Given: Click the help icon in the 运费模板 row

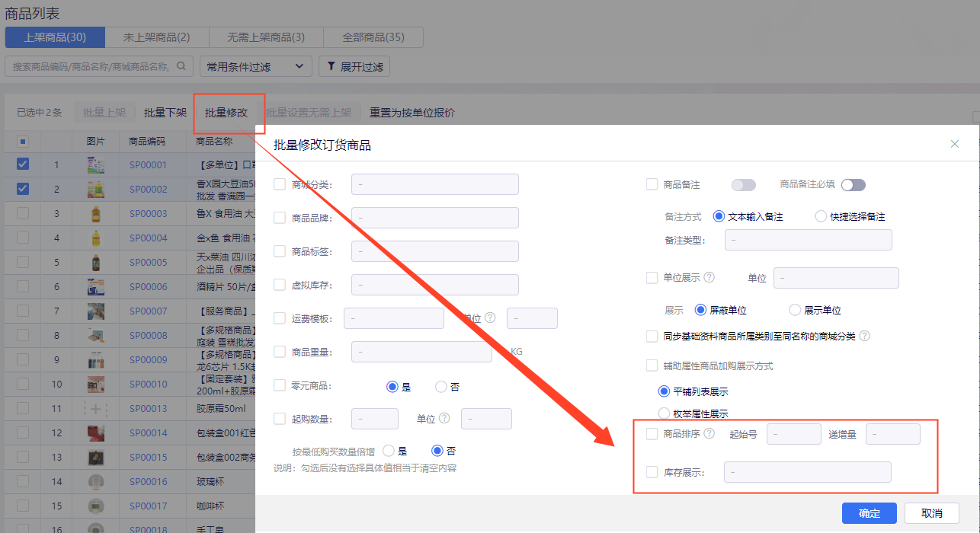Looking at the screenshot, I should (x=490, y=318).
